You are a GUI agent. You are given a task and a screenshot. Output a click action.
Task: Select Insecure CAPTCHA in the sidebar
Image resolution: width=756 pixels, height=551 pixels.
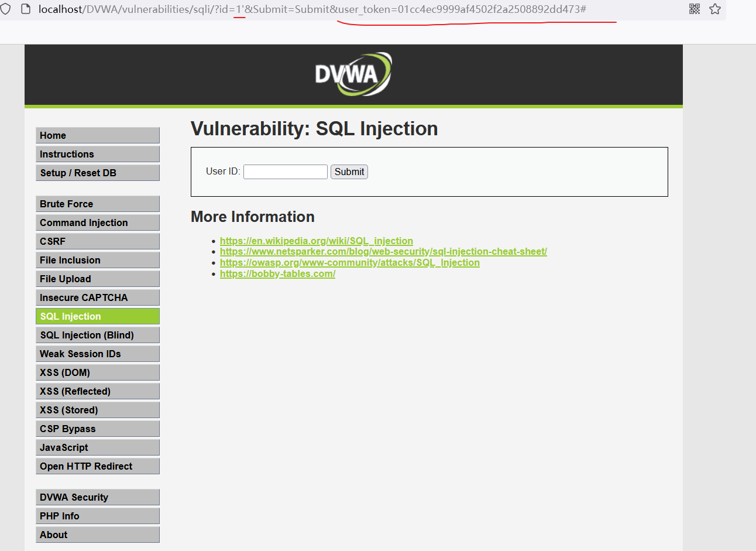[98, 297]
